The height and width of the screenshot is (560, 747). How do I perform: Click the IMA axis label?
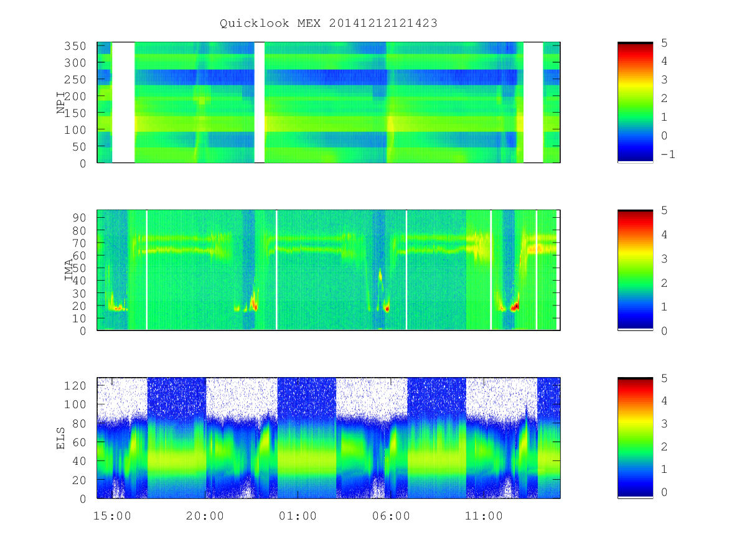[x=69, y=270]
